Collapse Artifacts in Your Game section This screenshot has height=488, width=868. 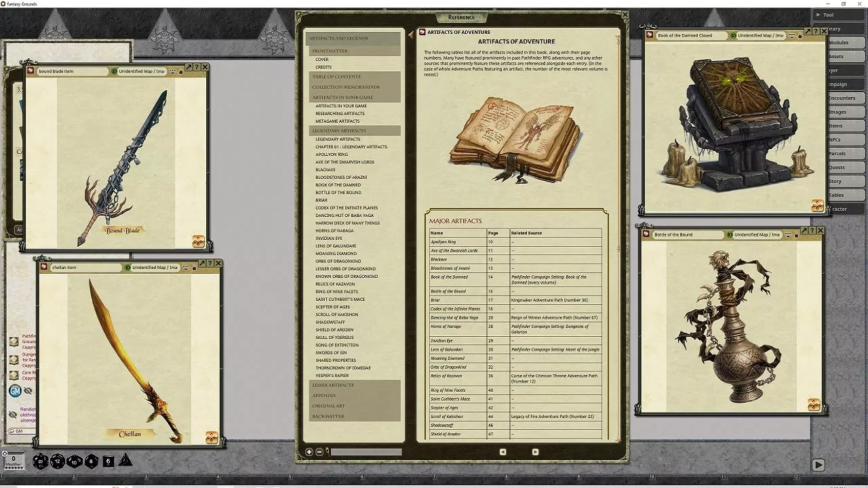click(x=355, y=98)
